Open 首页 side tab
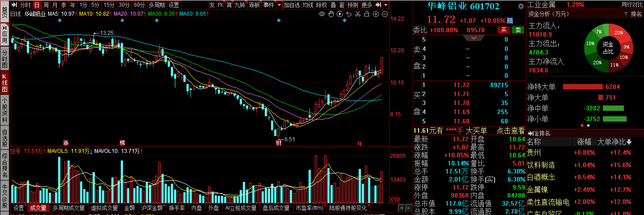The height and width of the screenshot is (215, 644). (4, 11)
